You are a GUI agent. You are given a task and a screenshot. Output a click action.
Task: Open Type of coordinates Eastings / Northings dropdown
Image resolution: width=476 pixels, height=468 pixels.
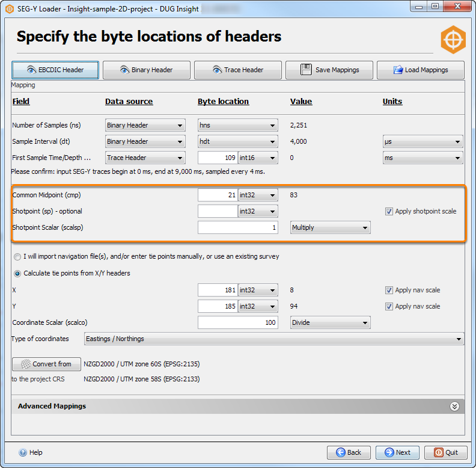(274, 339)
